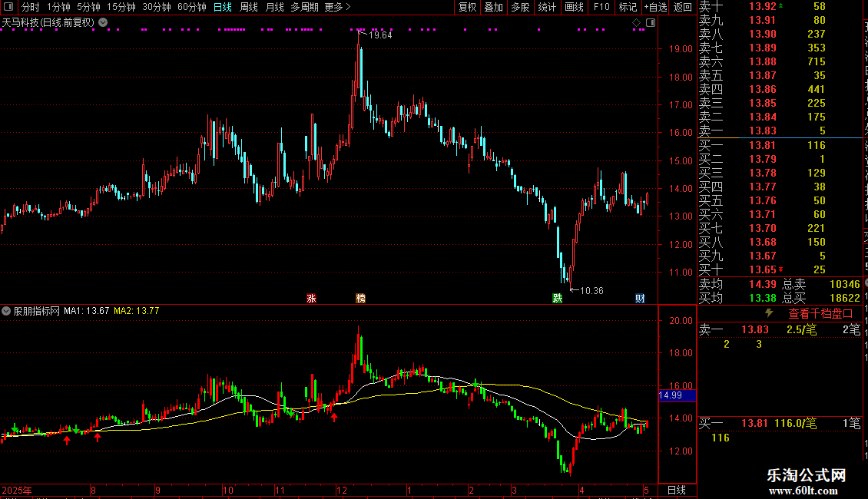The width and height of the screenshot is (868, 499).
Task: Select the 60分钟 period tab
Action: point(191,7)
